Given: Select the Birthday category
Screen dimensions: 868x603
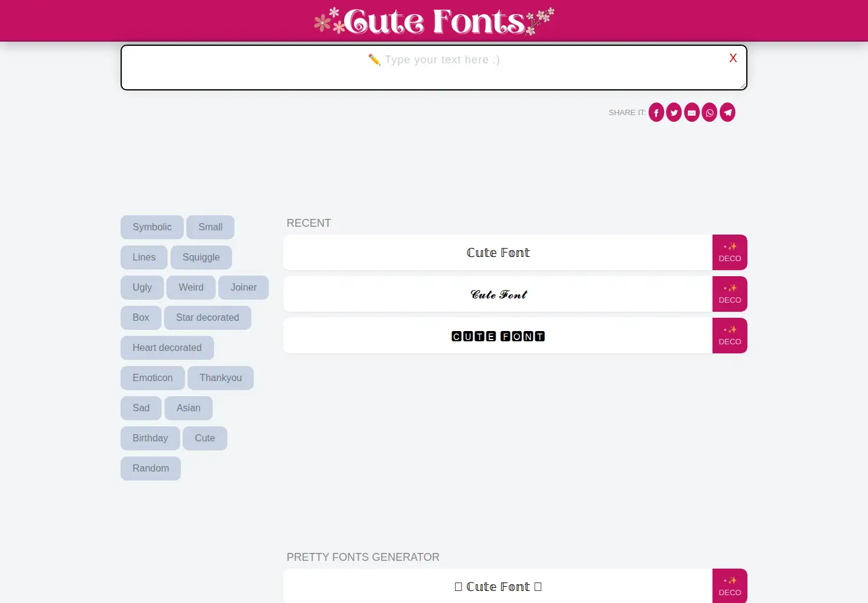Looking at the screenshot, I should click(150, 438).
